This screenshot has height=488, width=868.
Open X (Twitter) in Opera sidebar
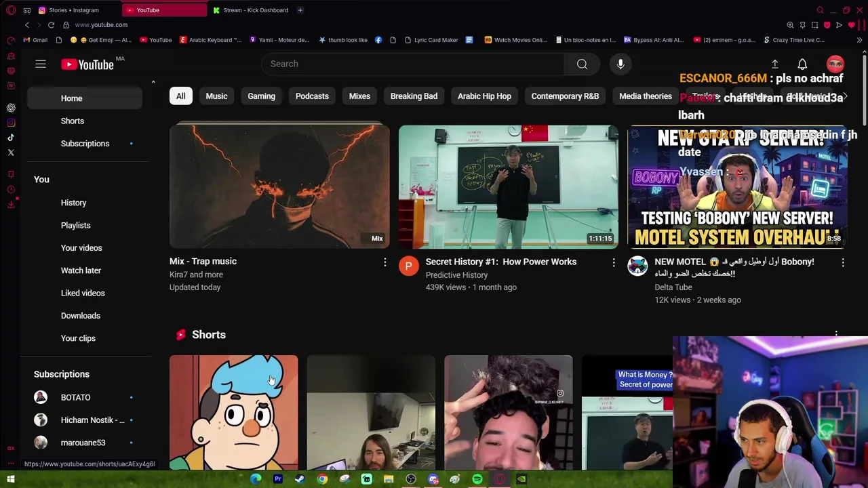click(x=11, y=152)
